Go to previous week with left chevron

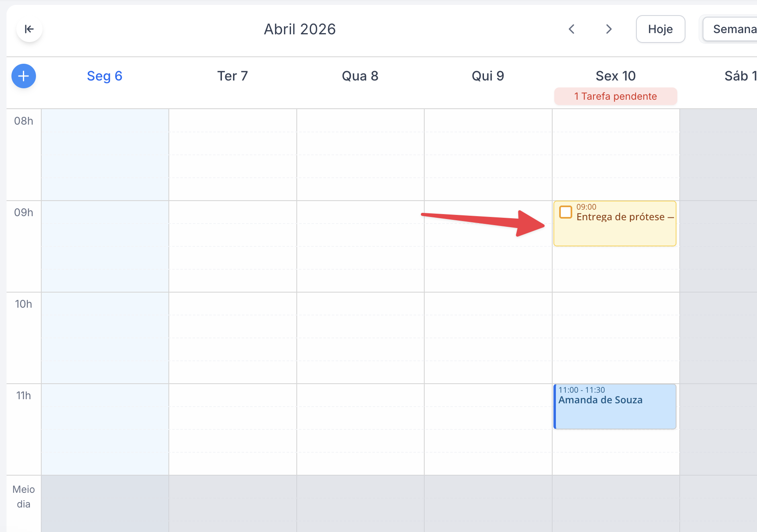click(571, 29)
